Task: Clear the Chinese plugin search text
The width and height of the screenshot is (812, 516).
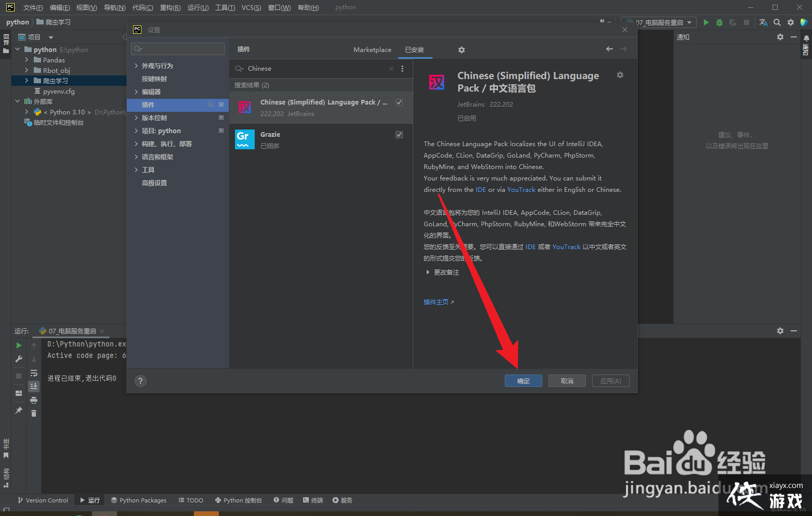Action: click(391, 69)
